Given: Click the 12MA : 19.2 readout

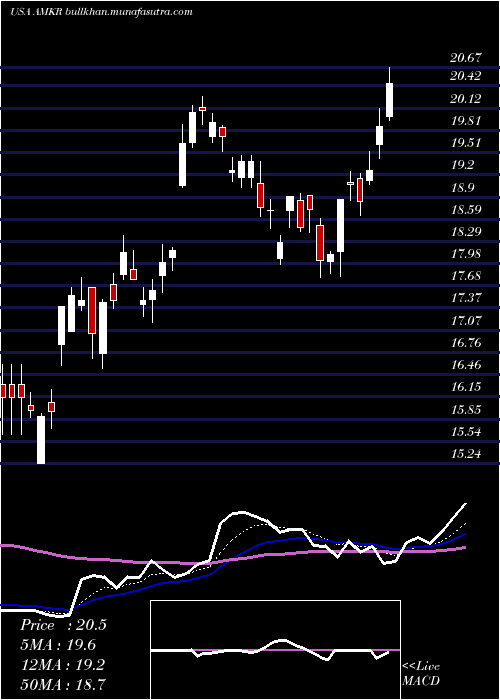Looking at the screenshot, I should [x=62, y=665].
